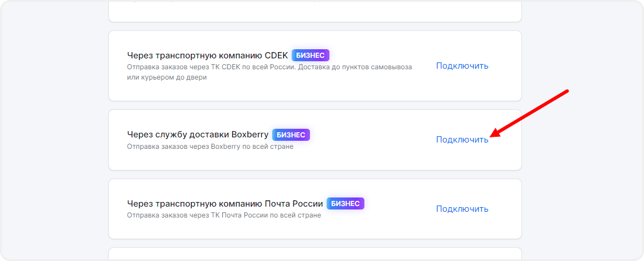Select the title 'Через службу доставки Boxberry'
The height and width of the screenshot is (261, 644).
197,135
